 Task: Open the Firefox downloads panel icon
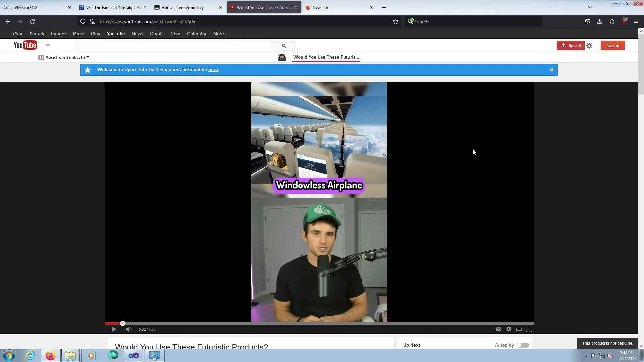tap(599, 22)
